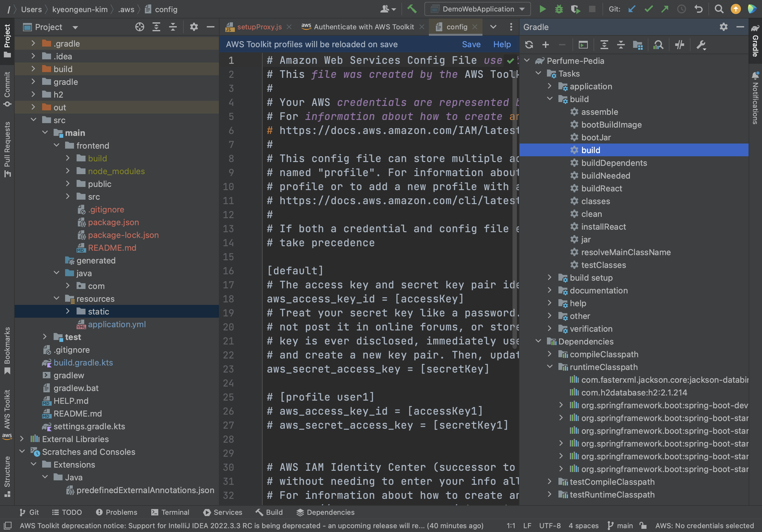This screenshot has height=532, width=762.
Task: Expand the build setup task group
Action: point(549,277)
